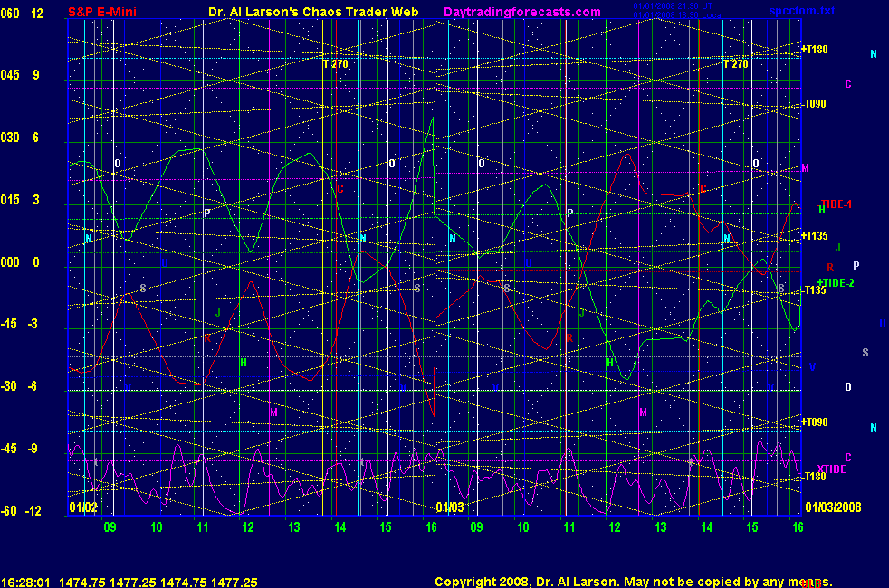The height and width of the screenshot is (588, 889).
Task: Click the 000 0 axis value
Action: point(21,261)
